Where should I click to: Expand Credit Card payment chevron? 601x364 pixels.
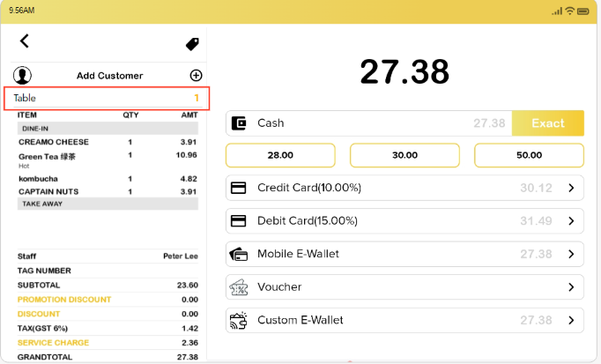(x=570, y=188)
